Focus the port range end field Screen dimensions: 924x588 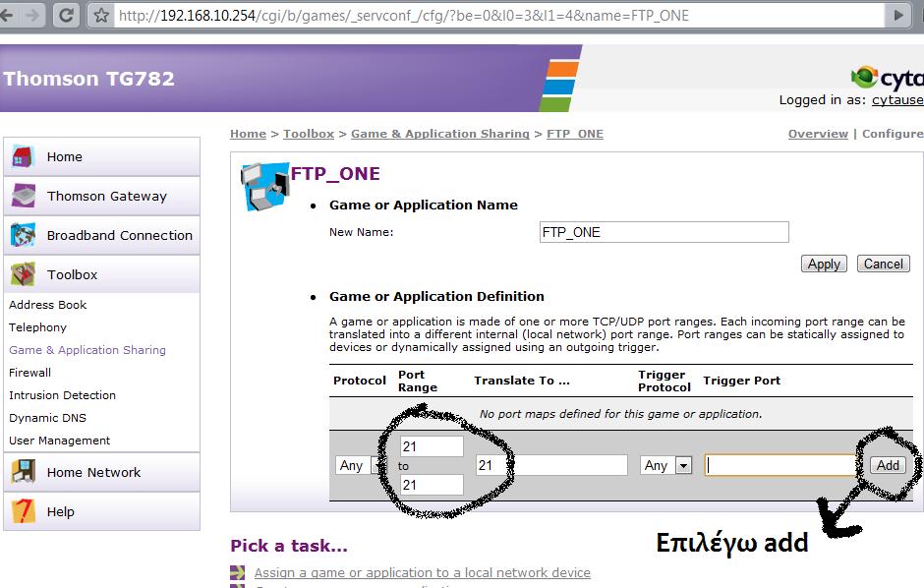432,485
